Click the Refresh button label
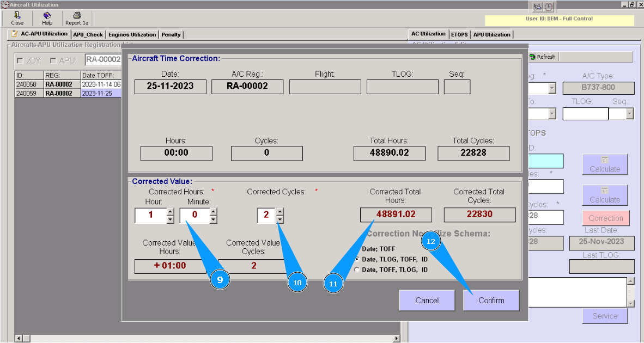The width and height of the screenshot is (644, 343). pos(546,57)
